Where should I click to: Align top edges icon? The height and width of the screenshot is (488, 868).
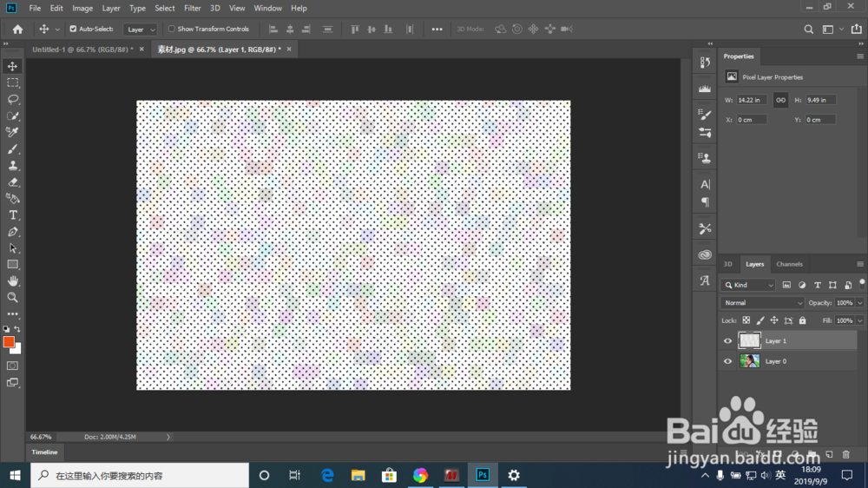click(x=355, y=29)
